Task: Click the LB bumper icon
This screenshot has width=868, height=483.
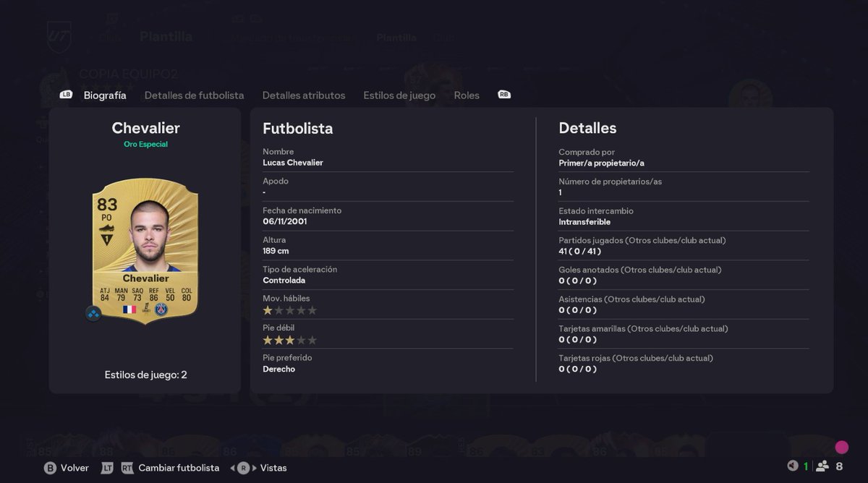Action: click(x=66, y=95)
